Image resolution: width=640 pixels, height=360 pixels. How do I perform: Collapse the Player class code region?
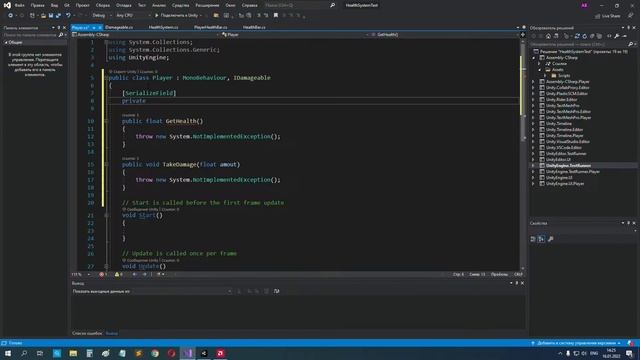pos(106,78)
